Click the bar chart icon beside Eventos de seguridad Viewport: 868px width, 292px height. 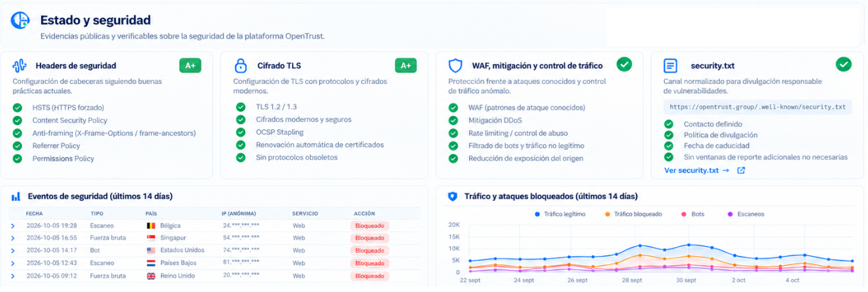tap(16, 196)
